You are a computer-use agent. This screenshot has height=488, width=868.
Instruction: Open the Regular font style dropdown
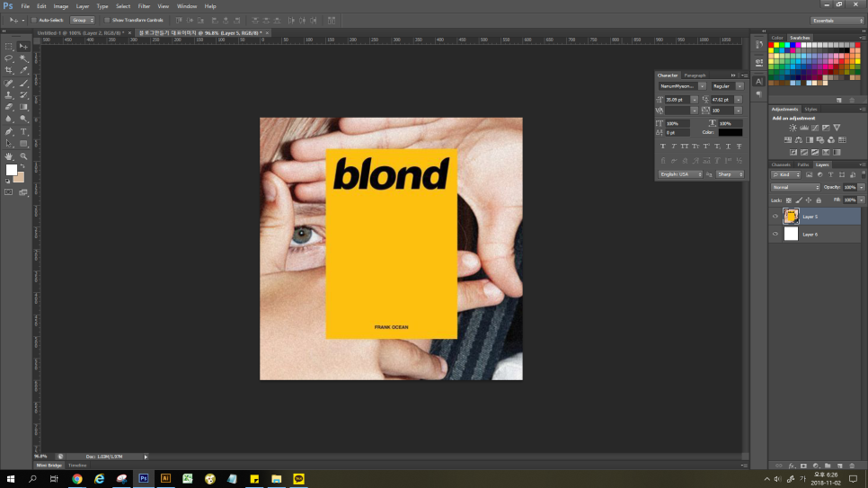(x=740, y=86)
